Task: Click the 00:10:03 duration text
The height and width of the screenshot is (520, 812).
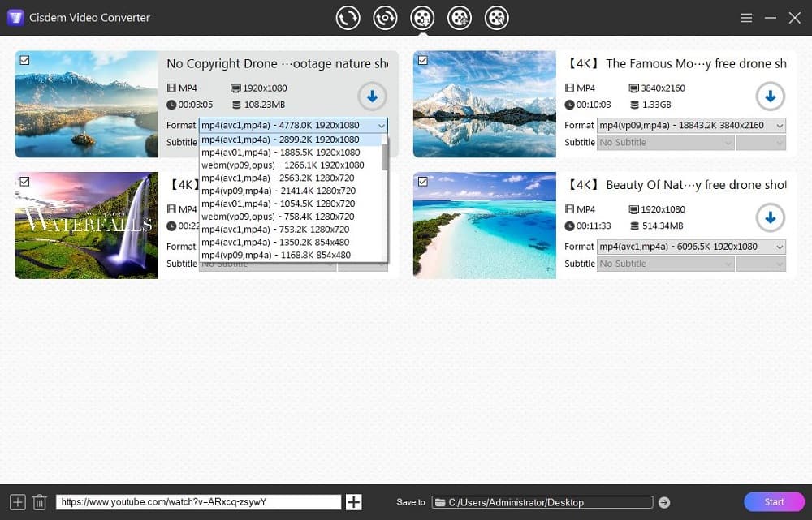Action: point(594,105)
